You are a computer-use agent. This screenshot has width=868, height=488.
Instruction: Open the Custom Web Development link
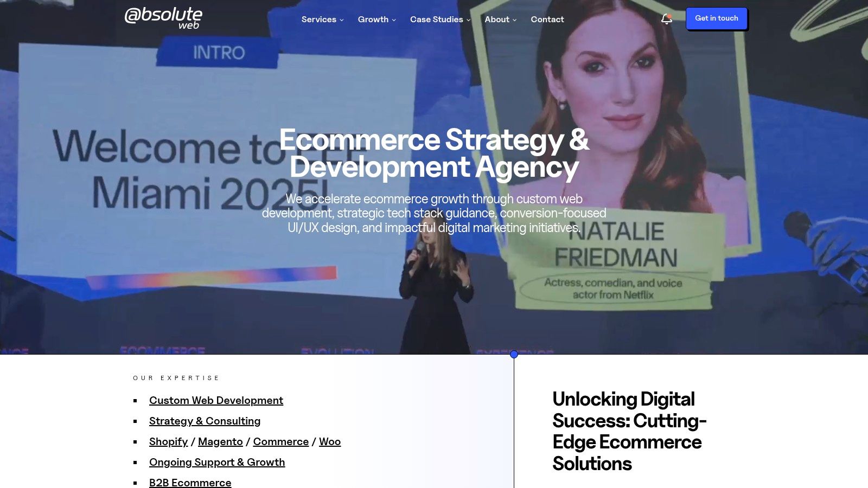(216, 401)
